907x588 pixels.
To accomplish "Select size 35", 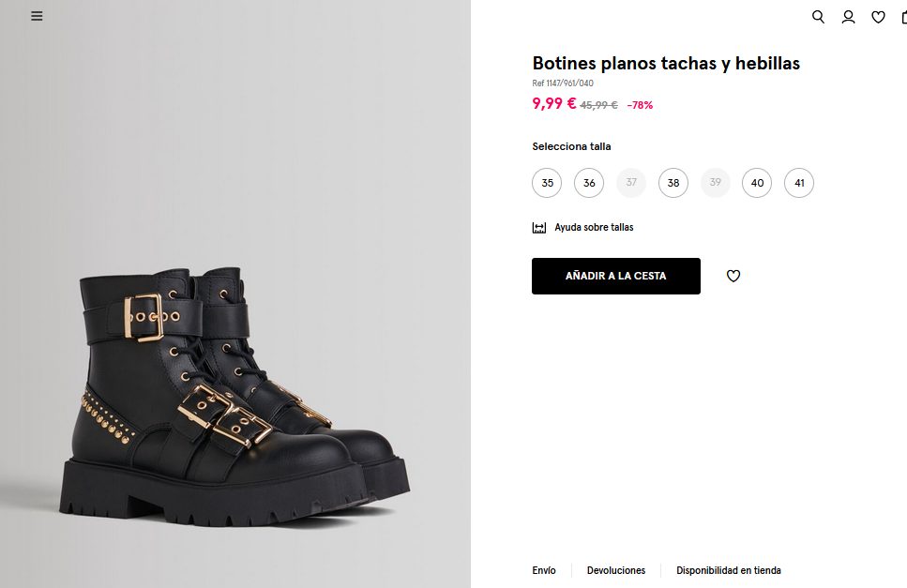I will [x=547, y=183].
